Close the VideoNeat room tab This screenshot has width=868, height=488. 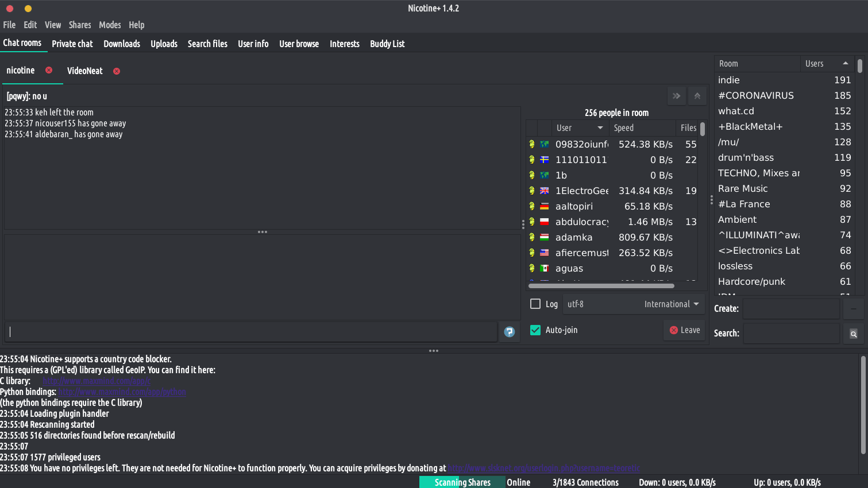117,71
